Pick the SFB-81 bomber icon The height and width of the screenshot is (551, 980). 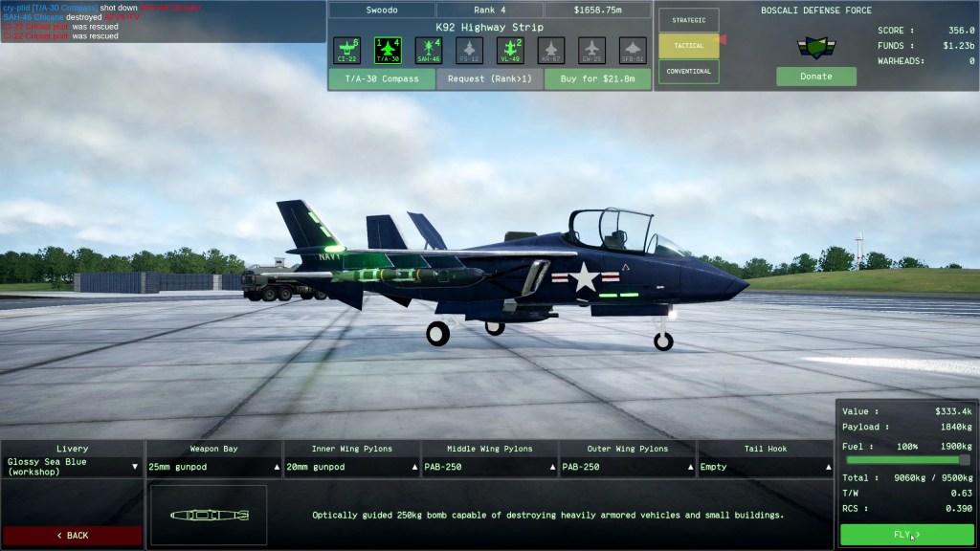click(x=633, y=51)
